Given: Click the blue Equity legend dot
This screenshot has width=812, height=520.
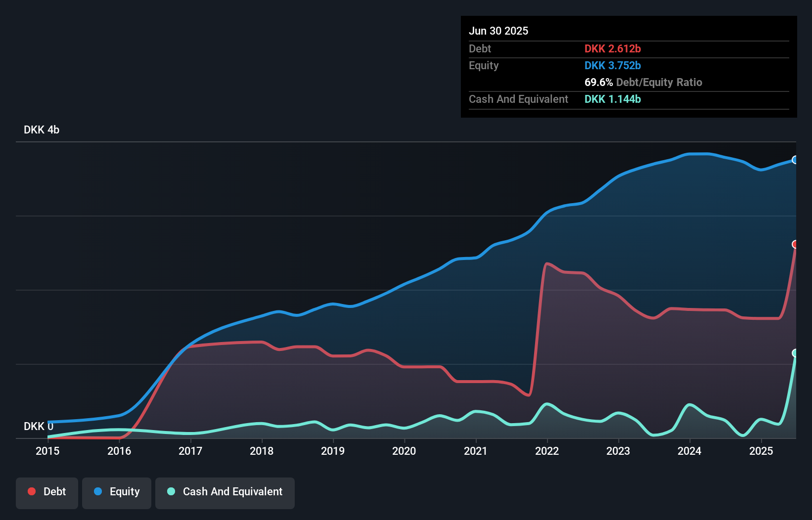Looking at the screenshot, I should coord(97,491).
